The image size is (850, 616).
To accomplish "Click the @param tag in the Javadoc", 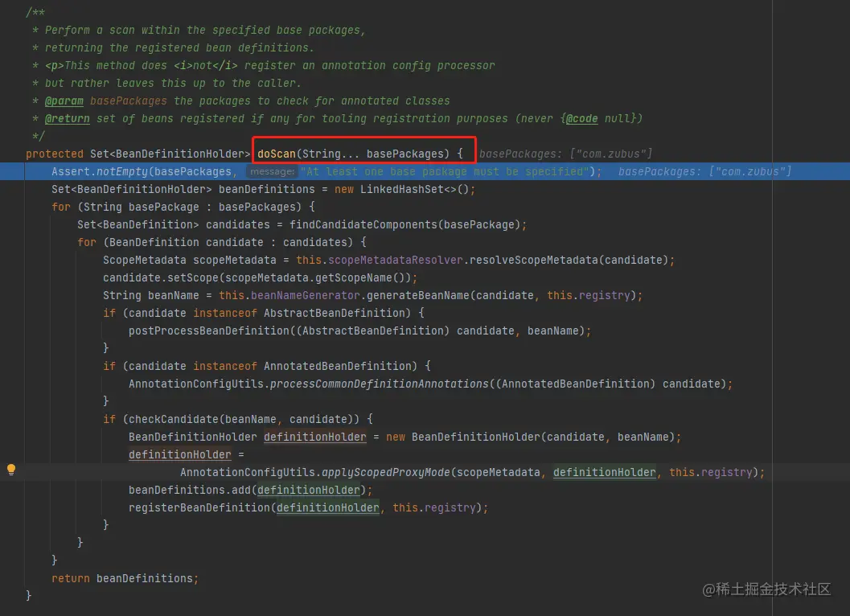I will click(64, 101).
